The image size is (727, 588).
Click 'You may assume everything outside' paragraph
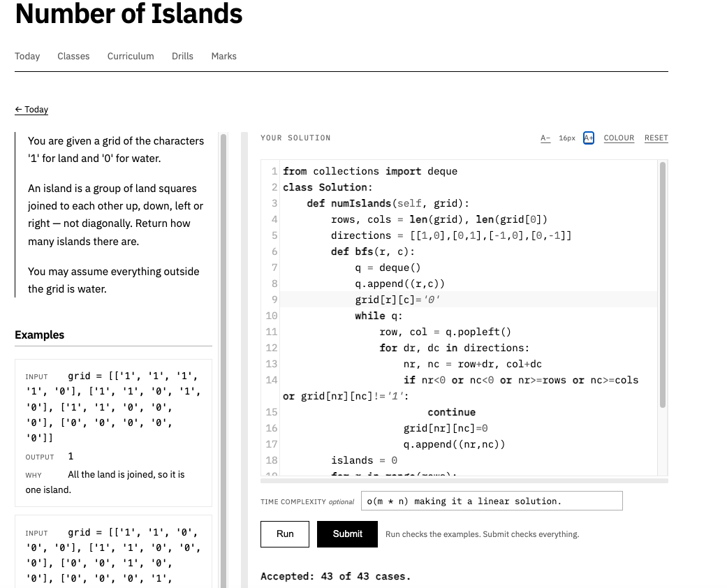pos(114,280)
